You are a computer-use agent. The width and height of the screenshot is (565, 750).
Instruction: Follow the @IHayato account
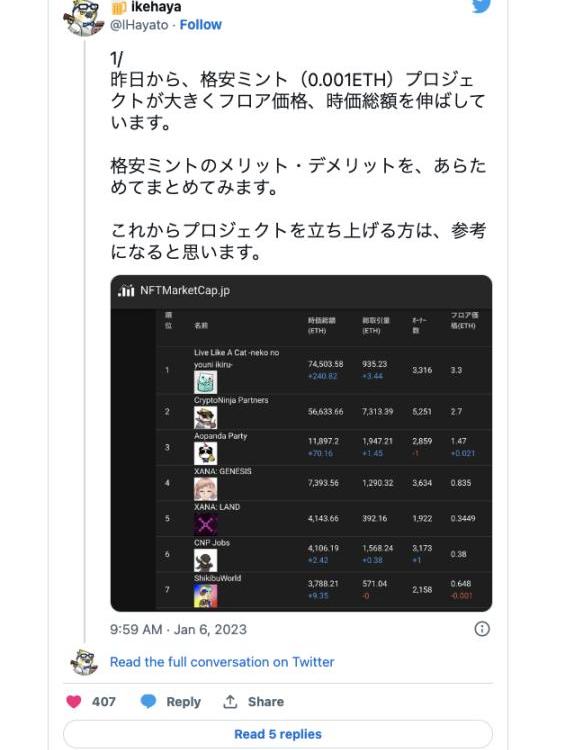200,25
